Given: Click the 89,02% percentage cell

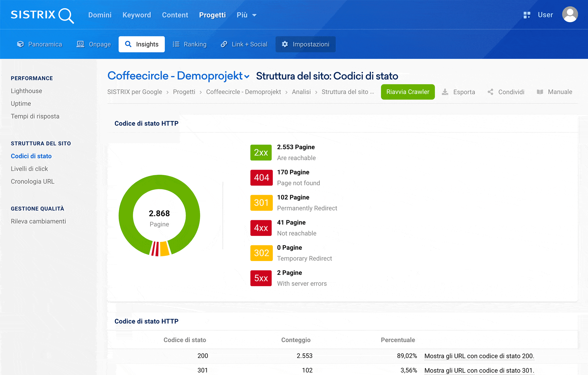Looking at the screenshot, I should click(407, 356).
